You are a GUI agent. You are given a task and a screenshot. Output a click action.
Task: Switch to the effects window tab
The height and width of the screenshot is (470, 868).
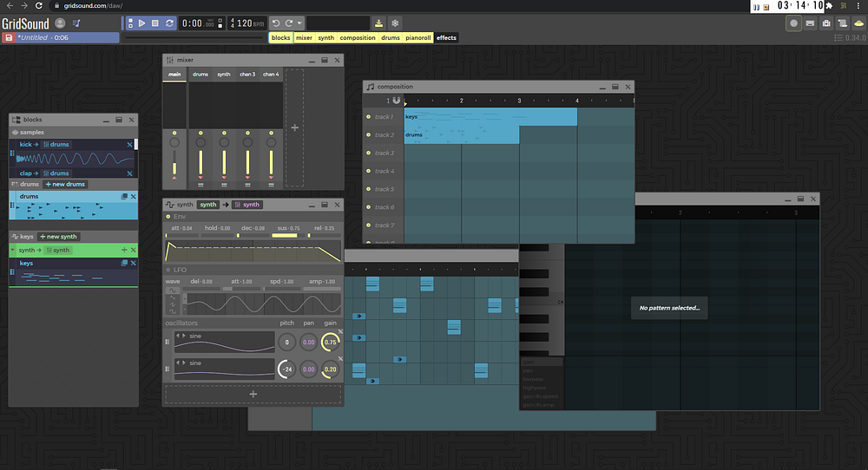pyautogui.click(x=446, y=38)
